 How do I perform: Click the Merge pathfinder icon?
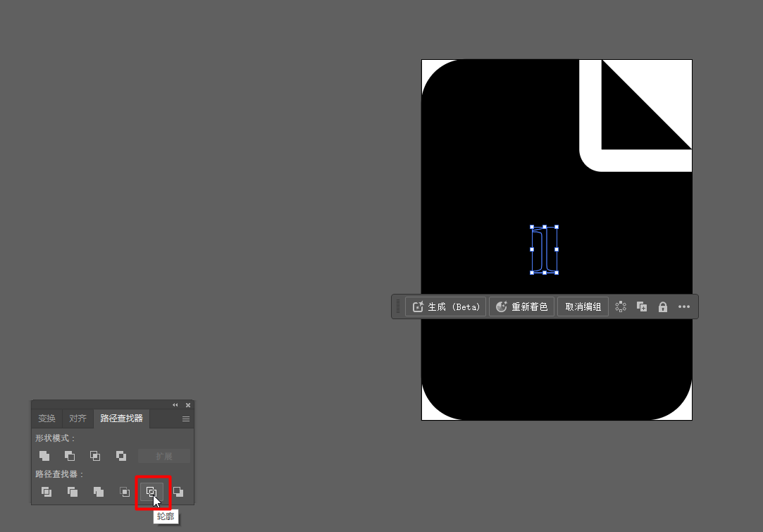(99, 492)
